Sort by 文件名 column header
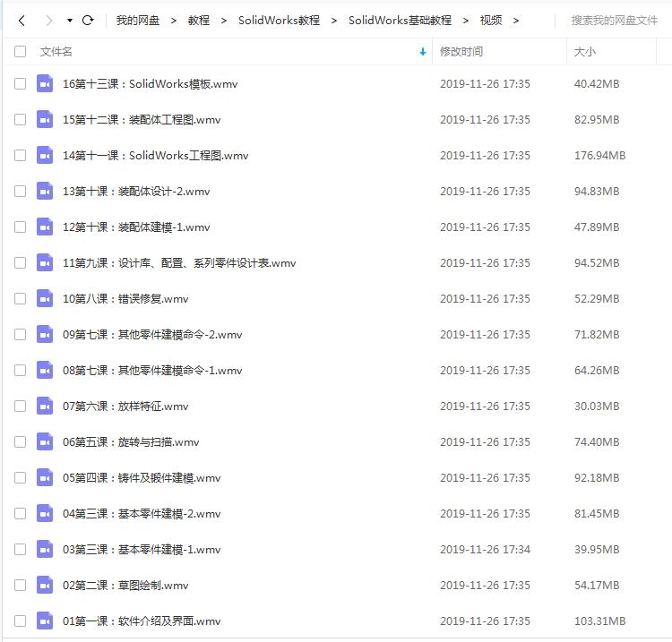This screenshot has width=672, height=642. (x=56, y=51)
